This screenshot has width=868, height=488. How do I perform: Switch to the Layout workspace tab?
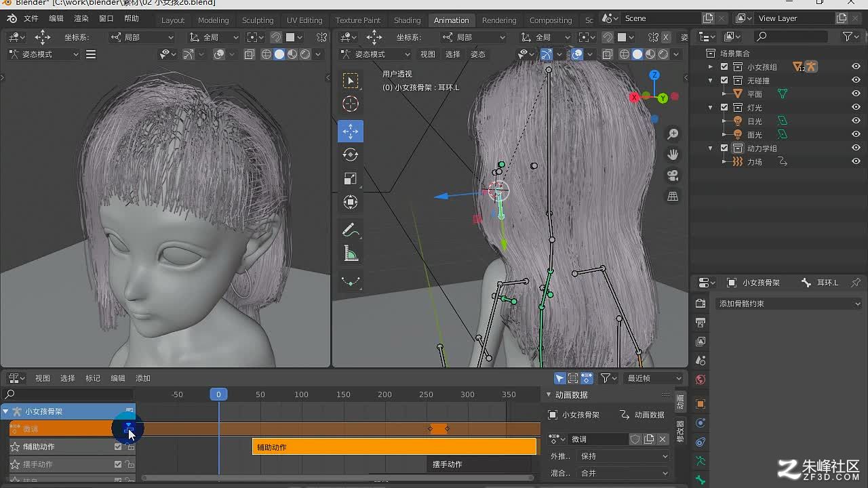pos(173,20)
